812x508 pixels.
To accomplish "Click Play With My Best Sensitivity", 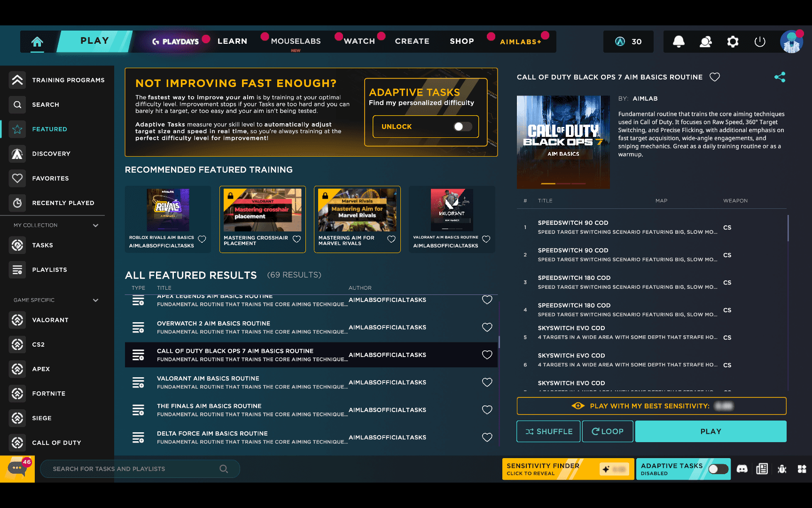I will [651, 406].
